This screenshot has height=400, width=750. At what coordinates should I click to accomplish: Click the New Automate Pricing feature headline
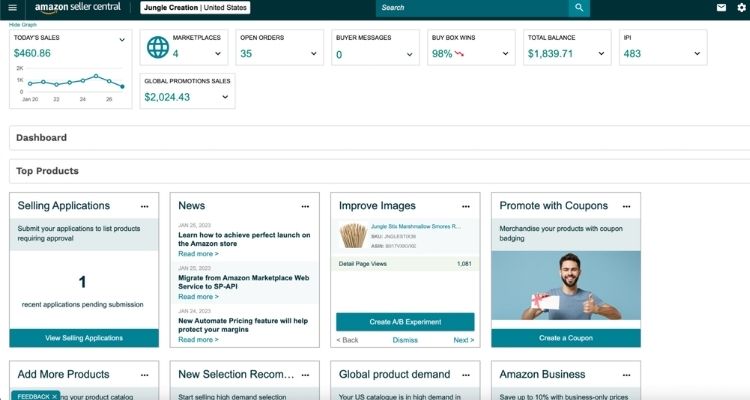243,325
